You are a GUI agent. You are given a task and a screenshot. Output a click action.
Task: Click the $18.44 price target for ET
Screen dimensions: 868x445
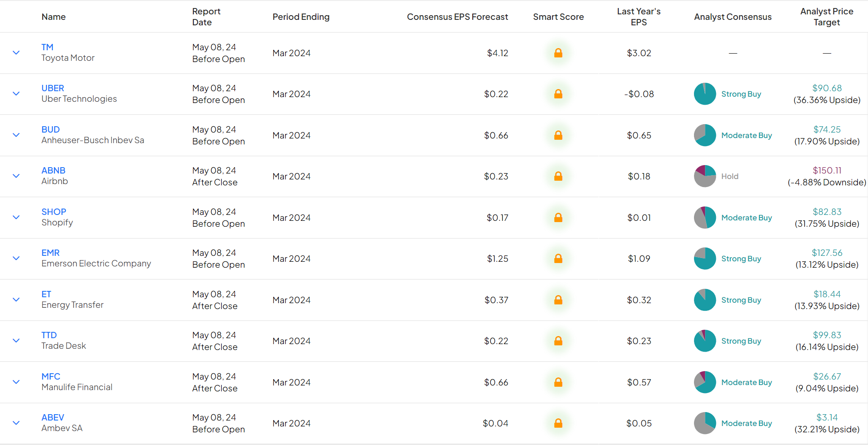[827, 294]
